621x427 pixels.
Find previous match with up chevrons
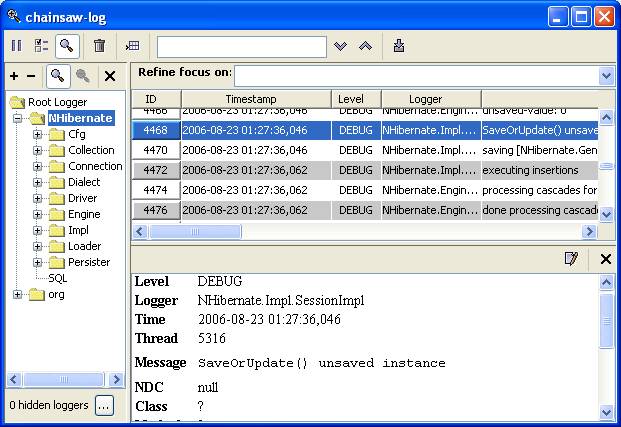tap(365, 46)
